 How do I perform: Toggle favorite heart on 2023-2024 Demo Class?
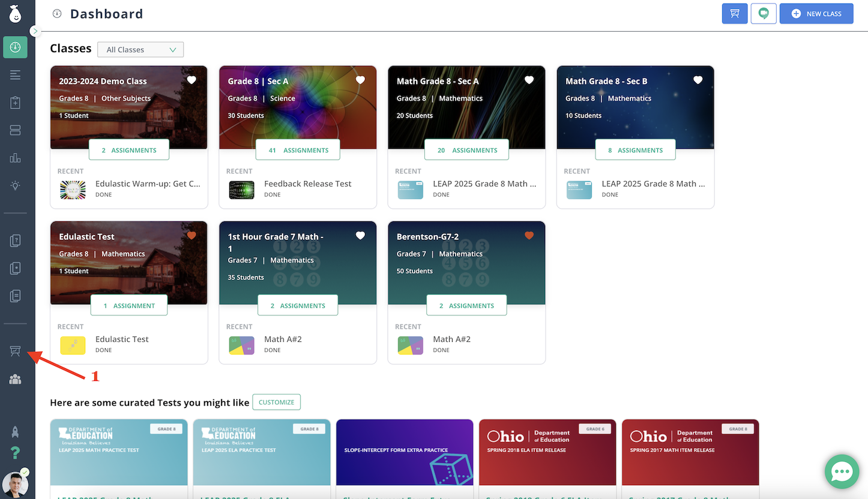(x=191, y=80)
